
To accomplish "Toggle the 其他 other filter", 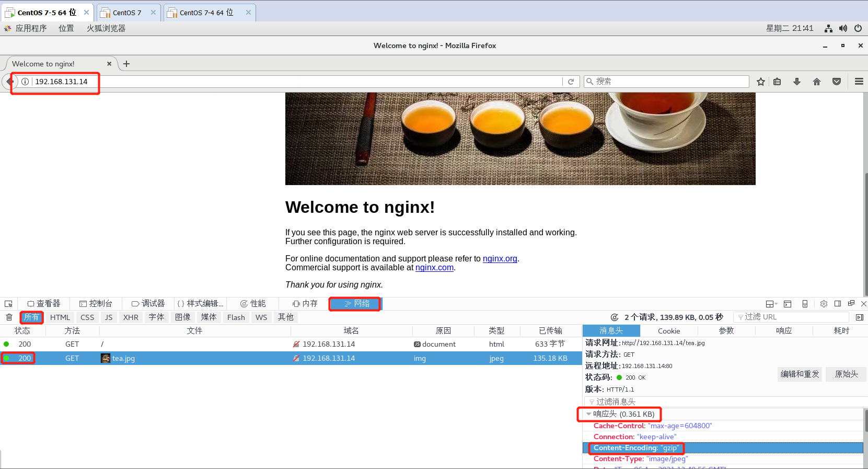I will click(x=285, y=317).
